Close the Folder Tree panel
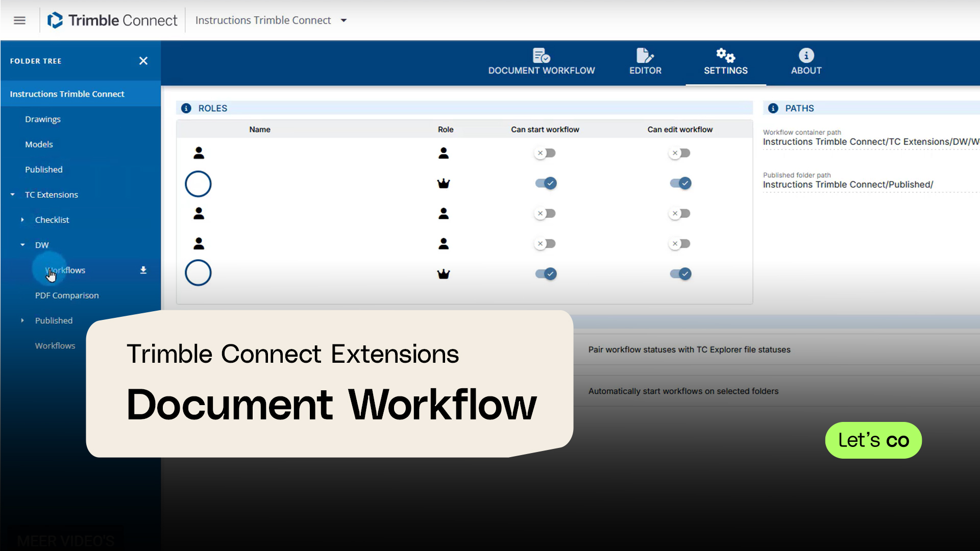Viewport: 980px width, 551px height. click(143, 61)
